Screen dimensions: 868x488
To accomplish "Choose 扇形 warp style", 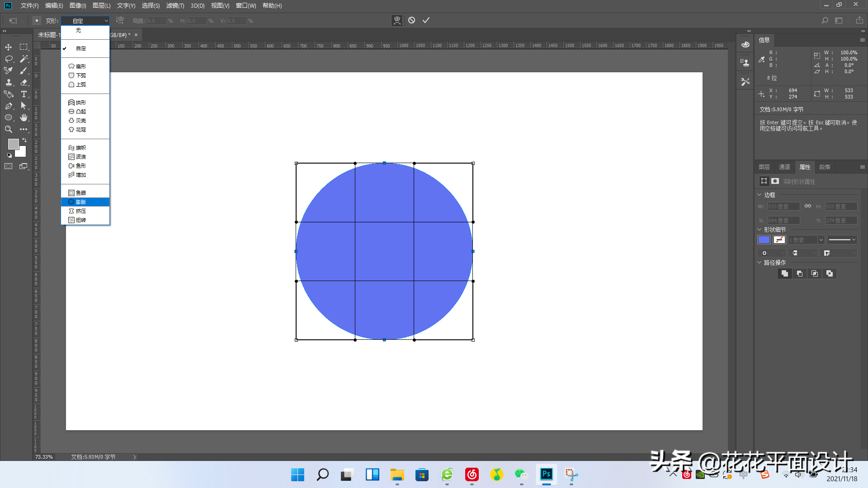I will [85, 66].
